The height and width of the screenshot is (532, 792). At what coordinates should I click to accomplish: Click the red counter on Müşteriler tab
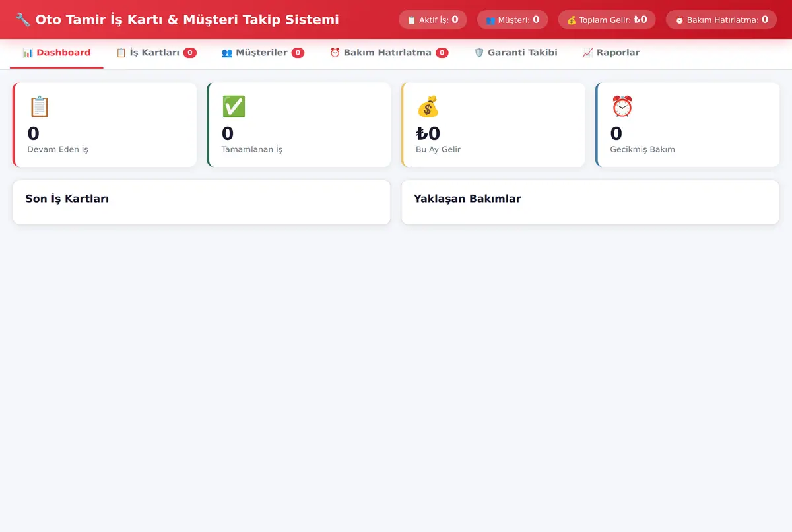coord(298,53)
